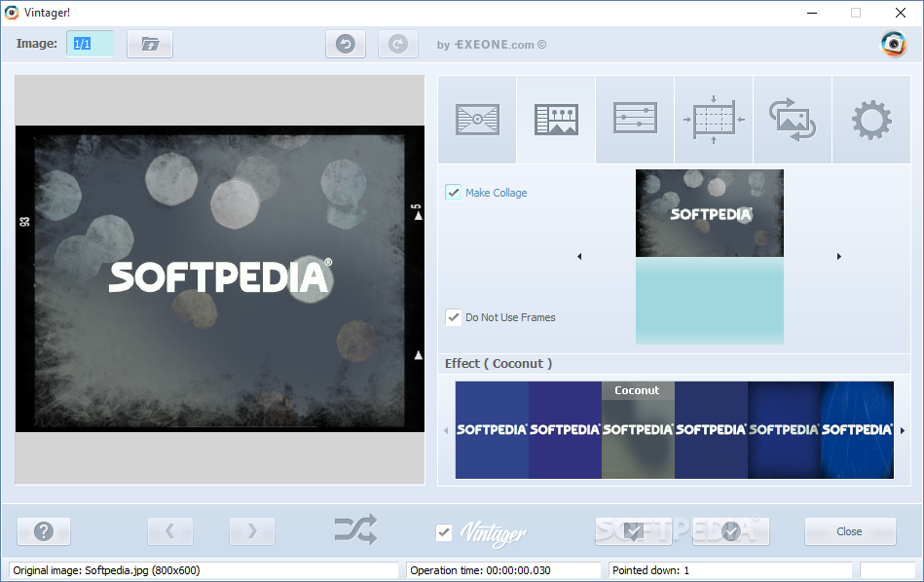Click the Effect ( Coconut ) heading
Screen dimensions: 924x582
499,363
